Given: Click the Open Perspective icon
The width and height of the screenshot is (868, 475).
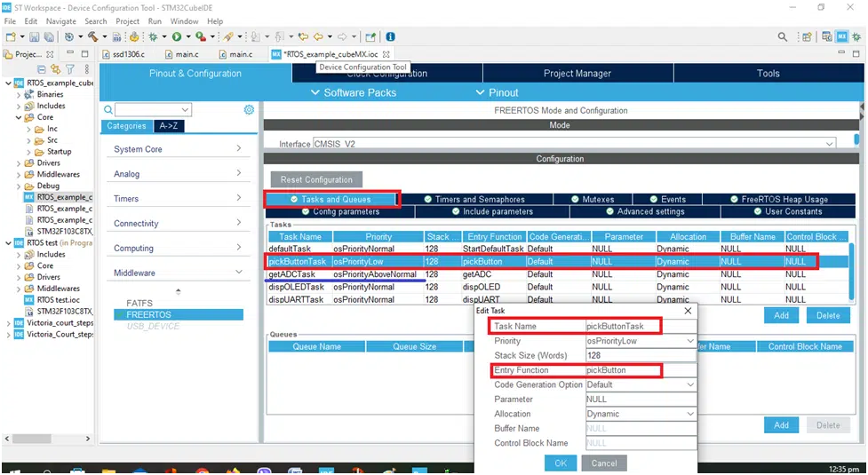Looking at the screenshot, I should pos(807,36).
